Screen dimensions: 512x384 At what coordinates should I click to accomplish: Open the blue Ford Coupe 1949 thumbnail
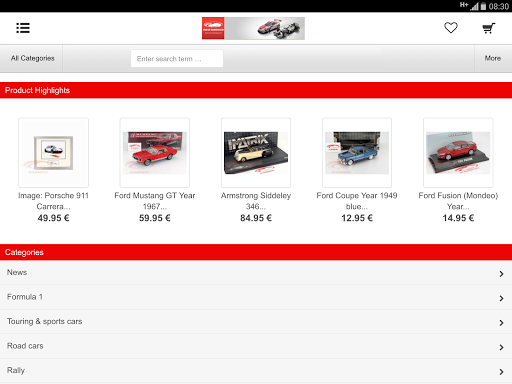click(x=357, y=152)
